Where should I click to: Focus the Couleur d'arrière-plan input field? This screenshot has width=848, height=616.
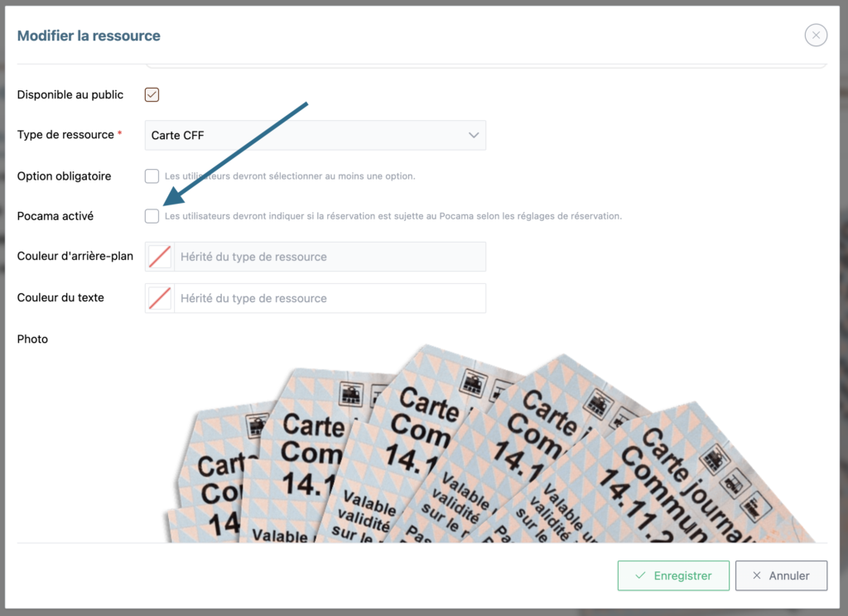point(330,257)
